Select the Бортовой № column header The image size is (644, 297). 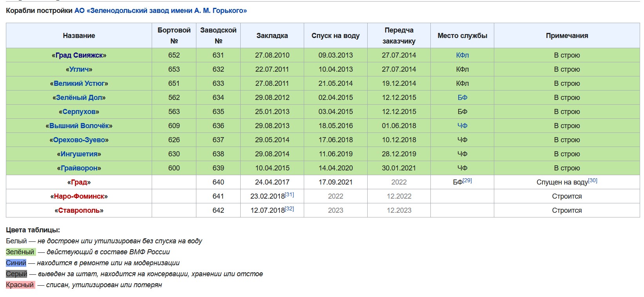tap(174, 36)
